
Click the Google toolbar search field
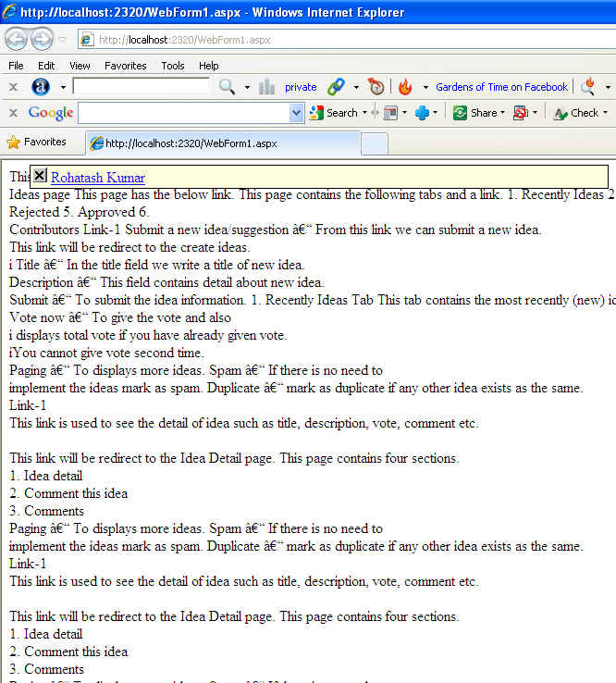(184, 113)
